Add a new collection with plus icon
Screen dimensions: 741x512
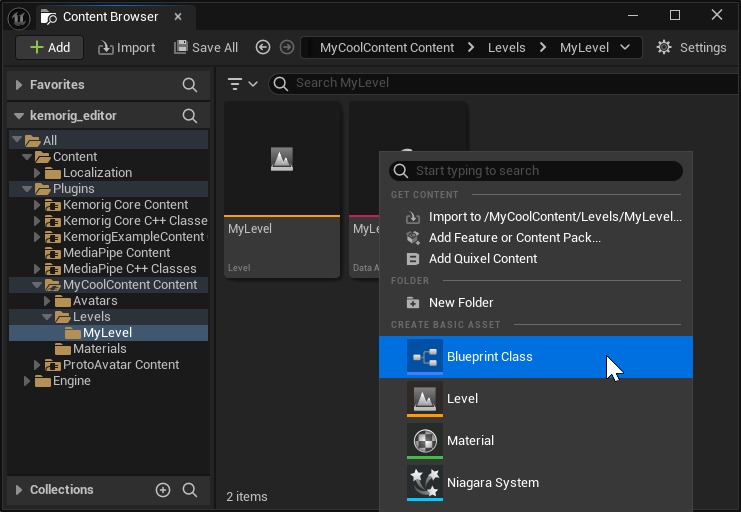[163, 490]
